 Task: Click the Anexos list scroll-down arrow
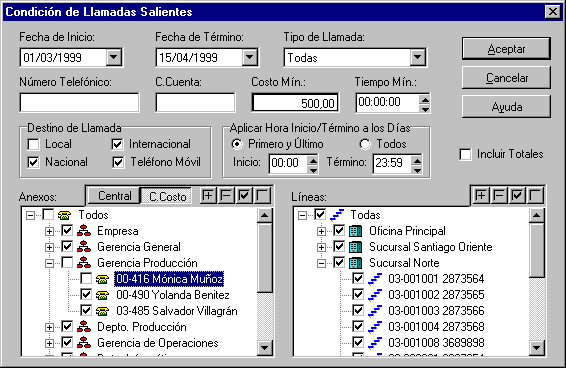(x=265, y=348)
